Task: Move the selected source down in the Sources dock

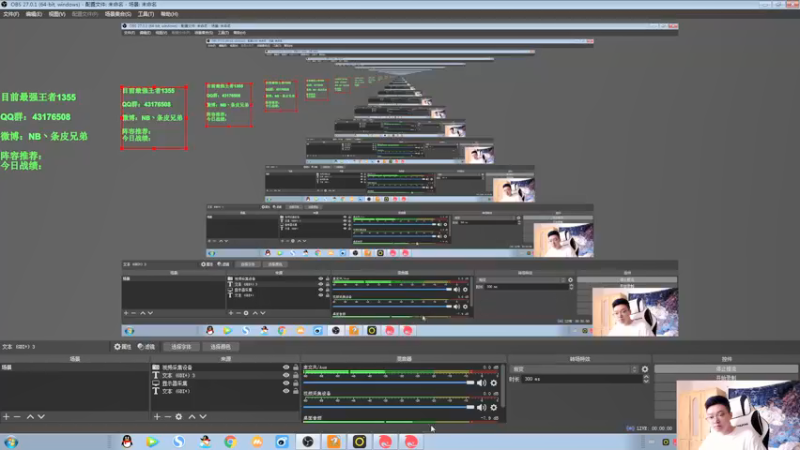Action: [203, 417]
